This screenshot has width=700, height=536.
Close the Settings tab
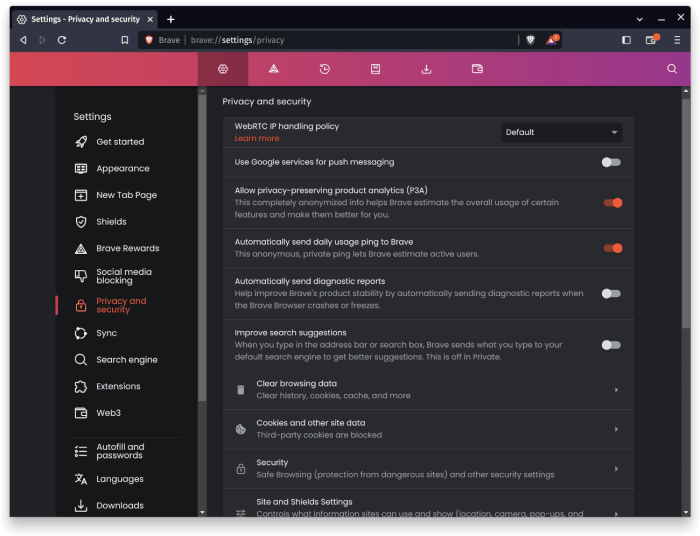[150, 20]
